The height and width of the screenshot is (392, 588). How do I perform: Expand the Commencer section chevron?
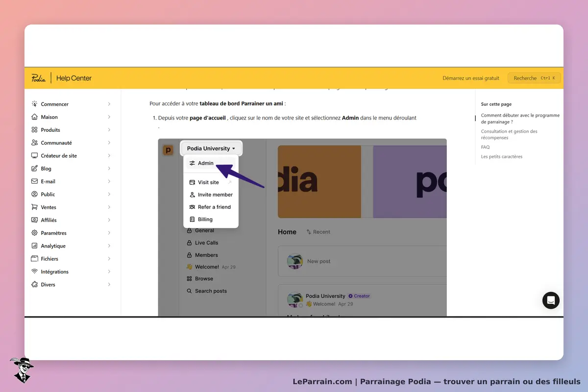click(x=109, y=104)
